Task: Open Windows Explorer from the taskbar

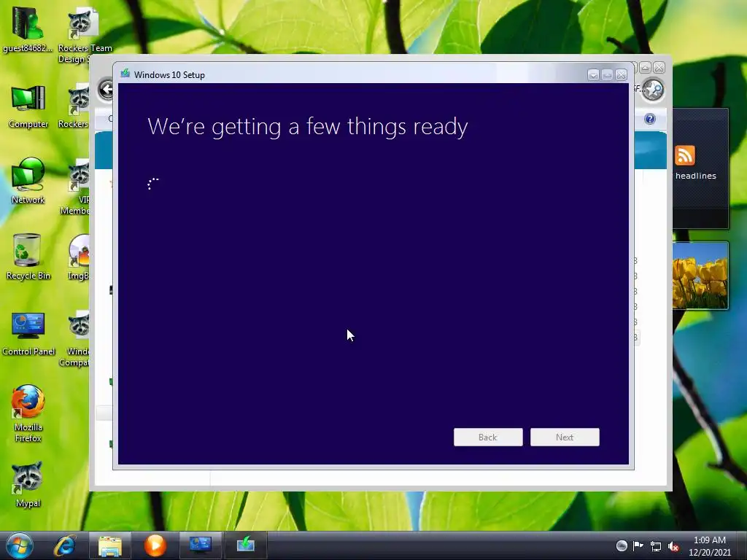Action: point(110,545)
